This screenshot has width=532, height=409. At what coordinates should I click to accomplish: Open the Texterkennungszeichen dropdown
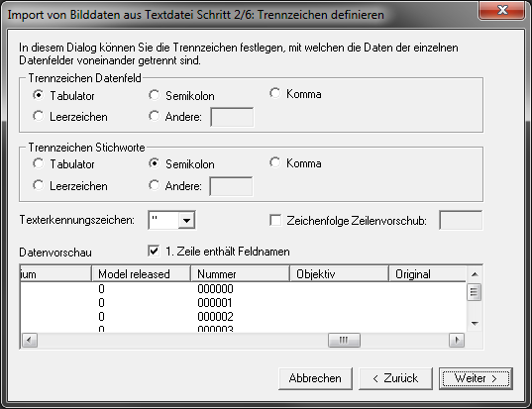coord(186,220)
